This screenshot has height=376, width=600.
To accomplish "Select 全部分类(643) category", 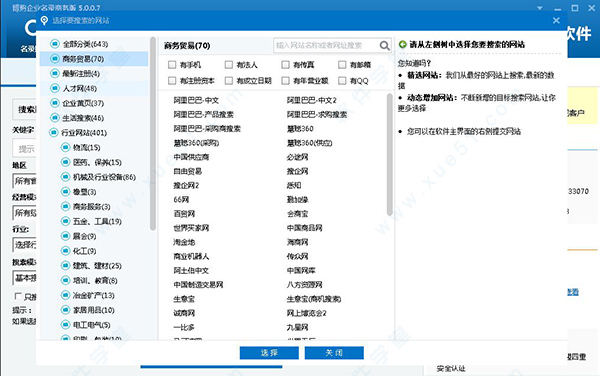I will [x=85, y=44].
